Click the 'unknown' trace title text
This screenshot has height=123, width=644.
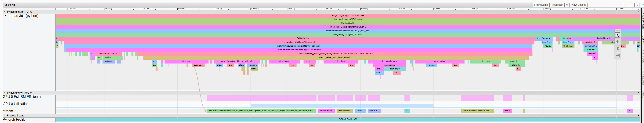click(10, 5)
